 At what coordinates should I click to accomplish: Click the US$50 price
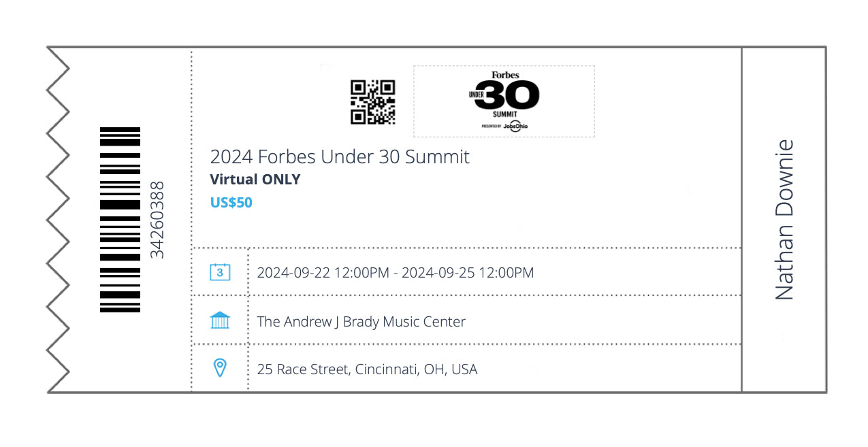(231, 202)
